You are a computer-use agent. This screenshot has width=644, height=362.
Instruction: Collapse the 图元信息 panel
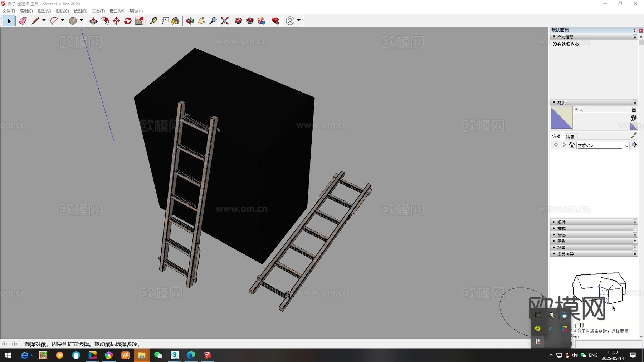(554, 37)
